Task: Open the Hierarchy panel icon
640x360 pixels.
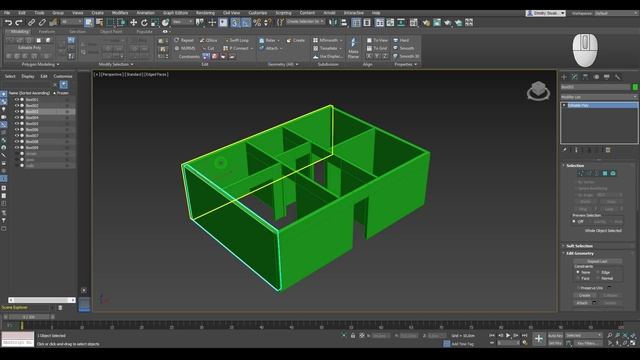Action: (x=585, y=77)
